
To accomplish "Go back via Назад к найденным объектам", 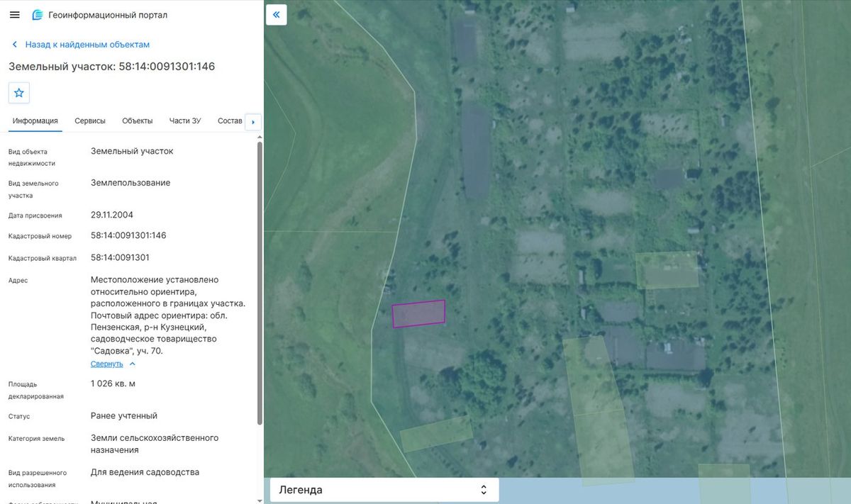I will pyautogui.click(x=87, y=45).
